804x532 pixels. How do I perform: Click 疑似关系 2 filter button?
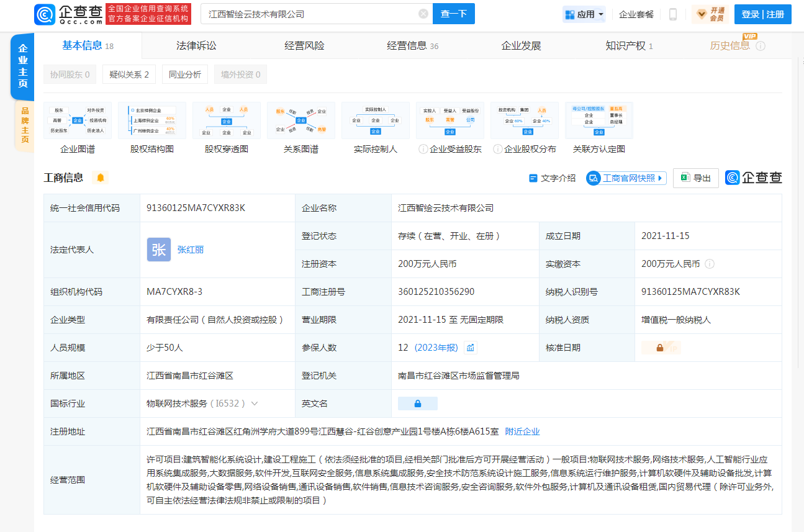(x=129, y=74)
